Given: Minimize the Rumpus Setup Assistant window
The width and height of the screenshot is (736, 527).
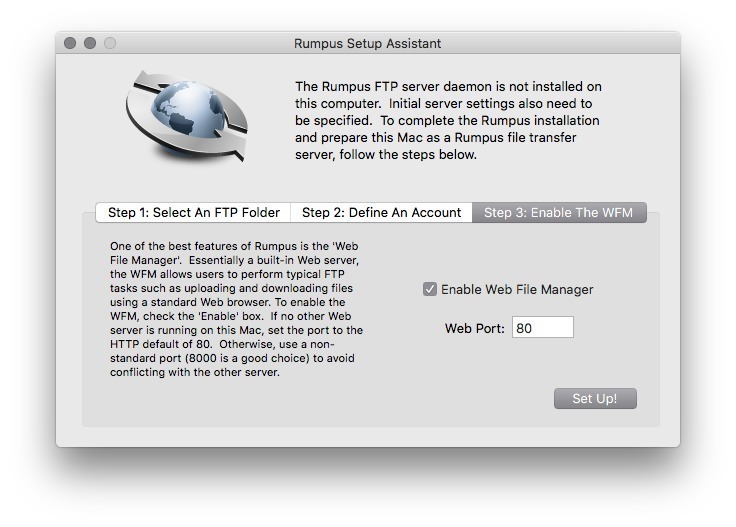Looking at the screenshot, I should (90, 43).
